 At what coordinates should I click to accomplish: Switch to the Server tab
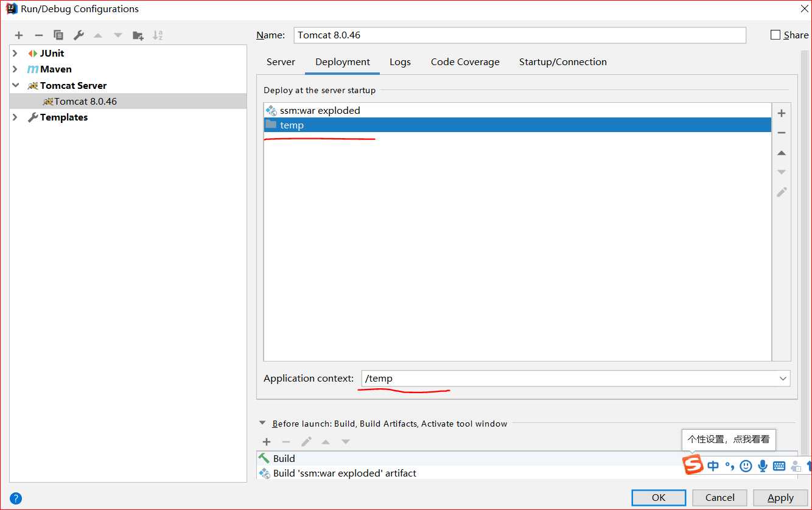point(281,62)
